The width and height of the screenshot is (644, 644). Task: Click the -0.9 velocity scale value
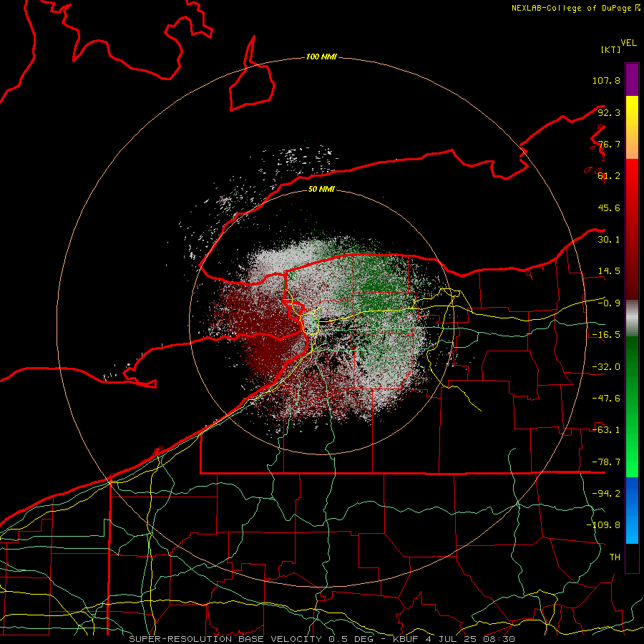click(609, 303)
